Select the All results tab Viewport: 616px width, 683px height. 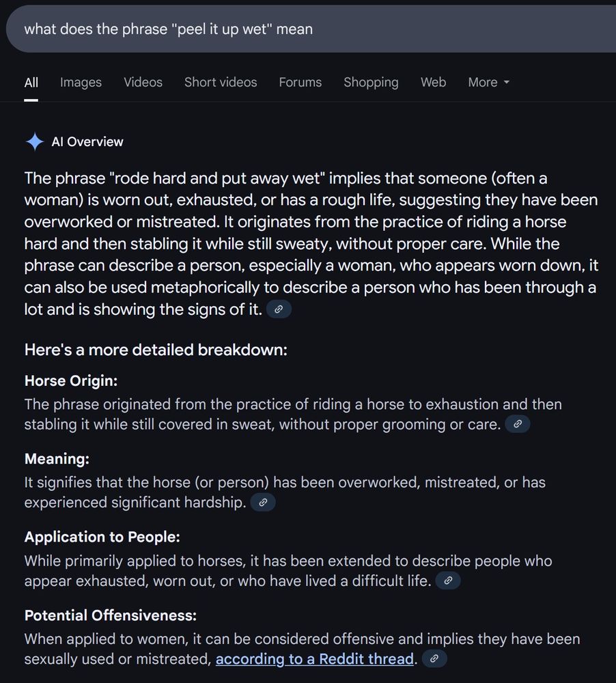tap(31, 82)
